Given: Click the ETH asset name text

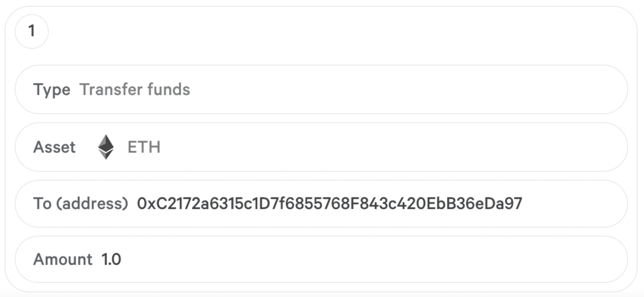Looking at the screenshot, I should click(144, 147).
